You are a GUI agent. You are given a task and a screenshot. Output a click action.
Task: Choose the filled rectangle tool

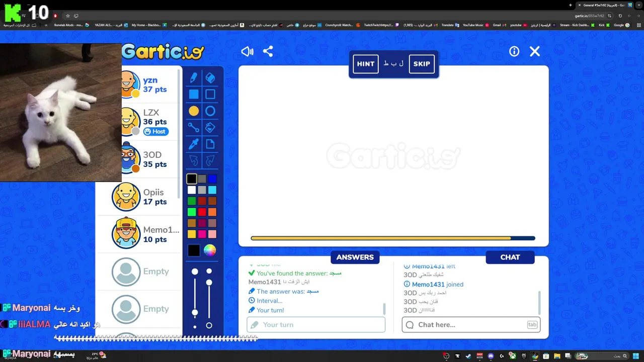194,94
